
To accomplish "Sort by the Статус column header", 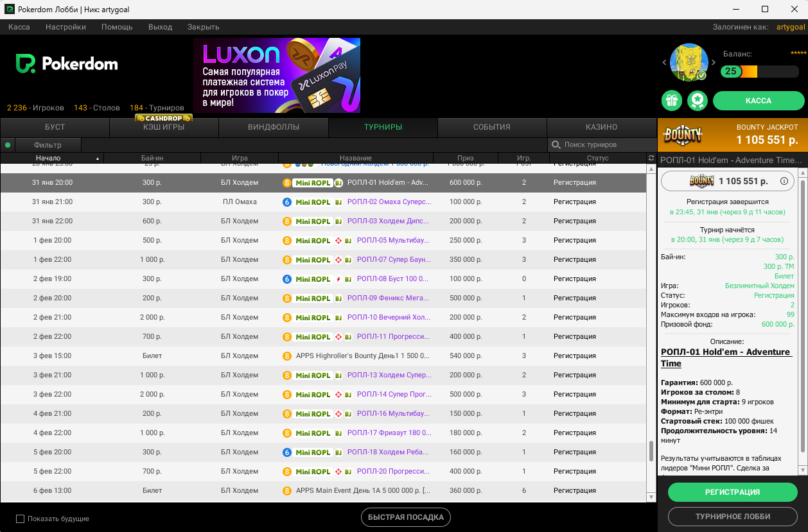I will [598, 158].
